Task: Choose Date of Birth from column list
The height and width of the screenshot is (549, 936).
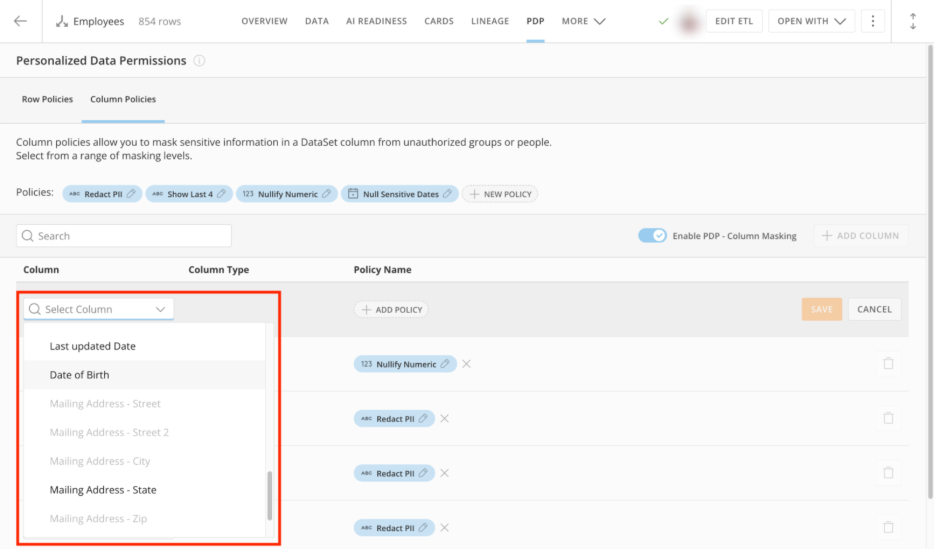Action: click(79, 375)
